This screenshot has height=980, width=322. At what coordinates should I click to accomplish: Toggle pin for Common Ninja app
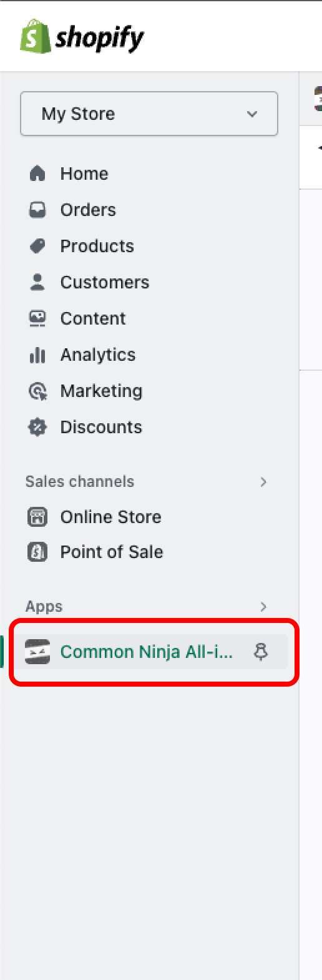coord(261,652)
